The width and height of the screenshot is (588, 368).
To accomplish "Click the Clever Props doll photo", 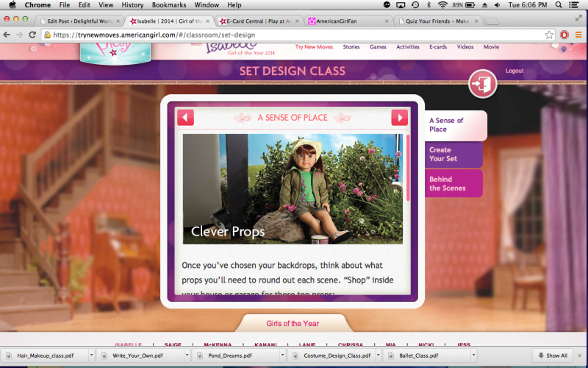I will 293,189.
